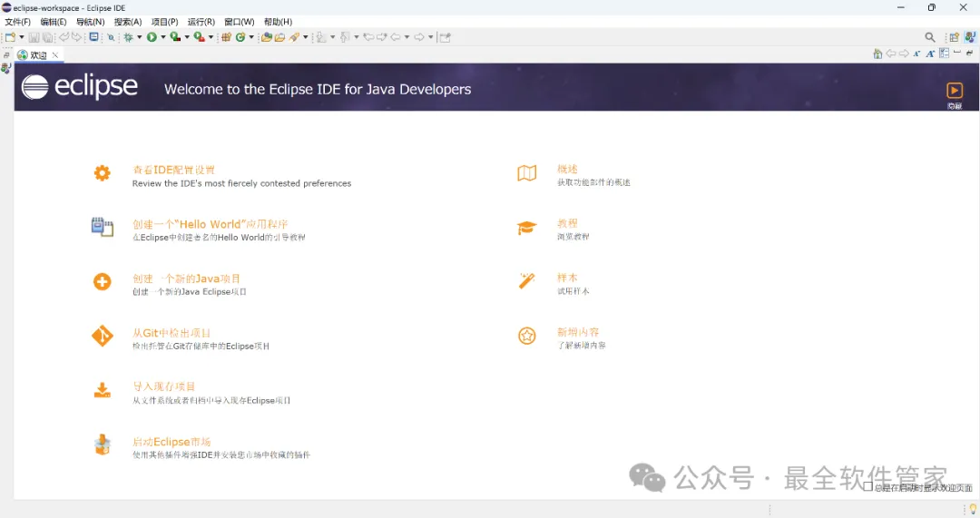Click the Previous Annotation icon

pyautogui.click(x=345, y=37)
